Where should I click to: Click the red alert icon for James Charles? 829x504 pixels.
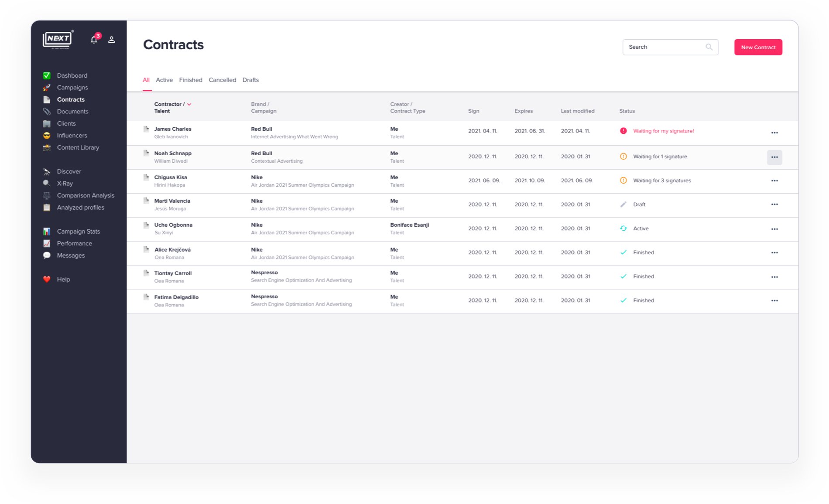(623, 131)
